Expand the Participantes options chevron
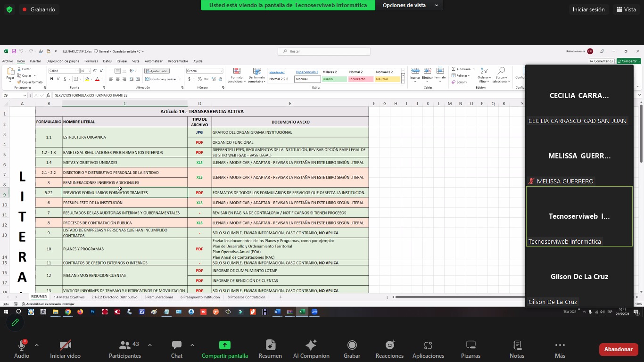The image size is (644, 362). click(x=150, y=345)
